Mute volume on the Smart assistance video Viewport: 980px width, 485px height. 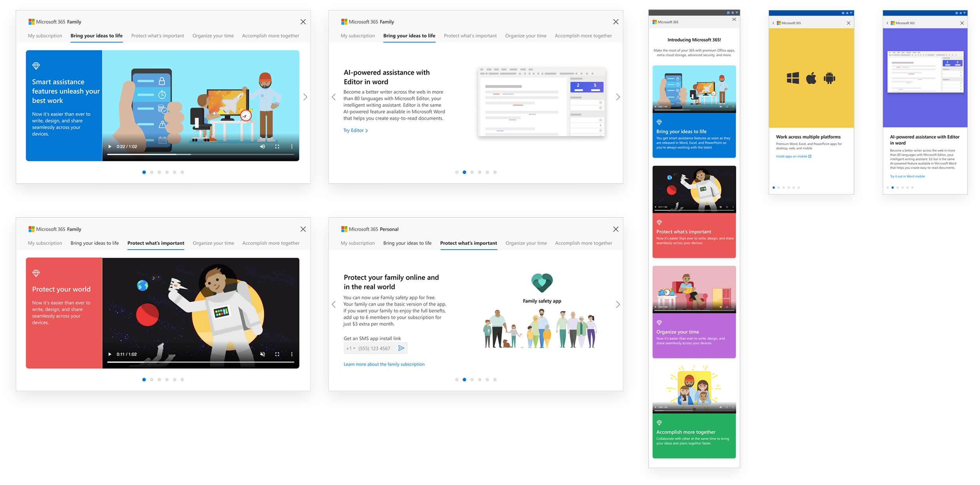263,147
